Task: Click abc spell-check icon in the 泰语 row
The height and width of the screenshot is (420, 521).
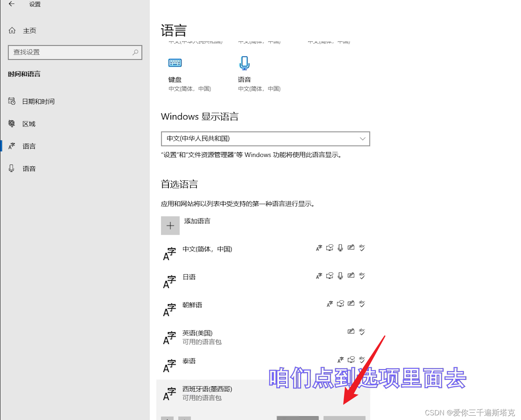Action: point(362,360)
